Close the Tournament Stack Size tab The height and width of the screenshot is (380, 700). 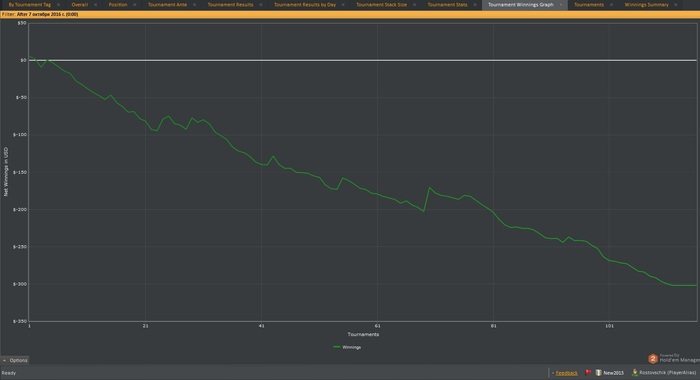coord(414,5)
